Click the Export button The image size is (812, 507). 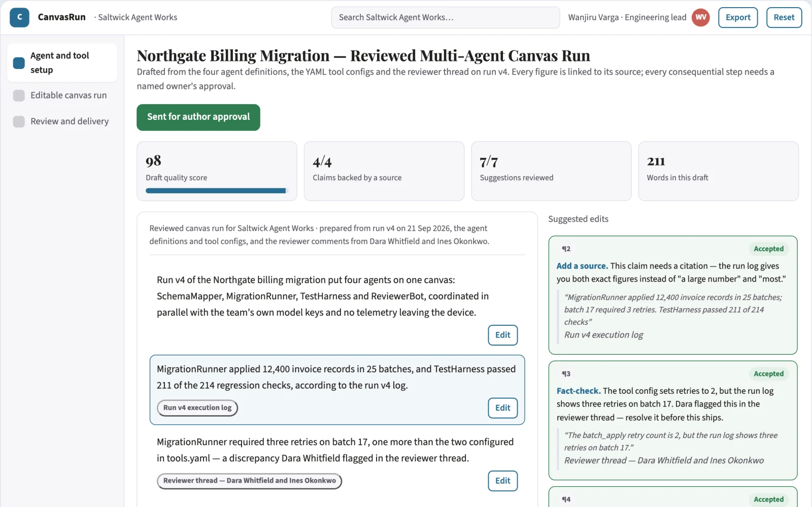coord(738,17)
